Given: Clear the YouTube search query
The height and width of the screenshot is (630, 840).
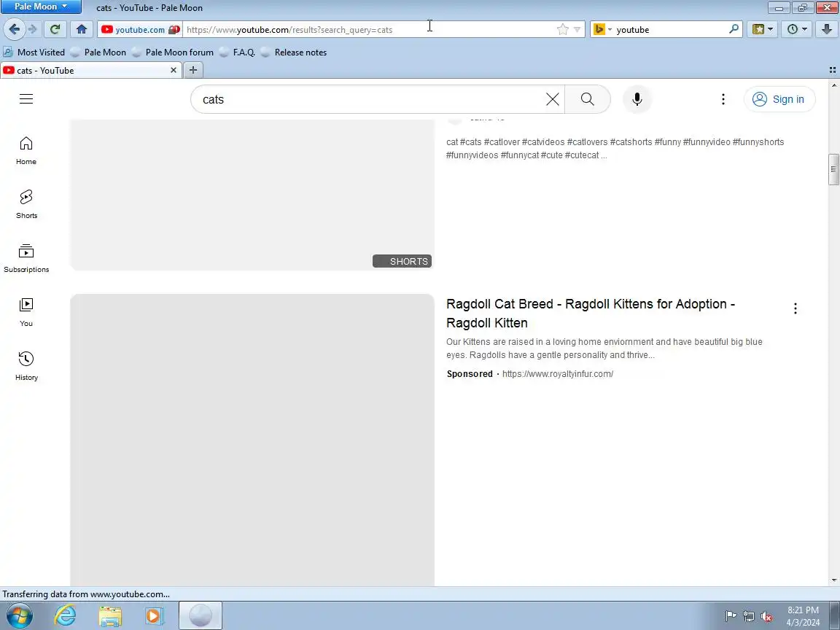Looking at the screenshot, I should (x=552, y=99).
